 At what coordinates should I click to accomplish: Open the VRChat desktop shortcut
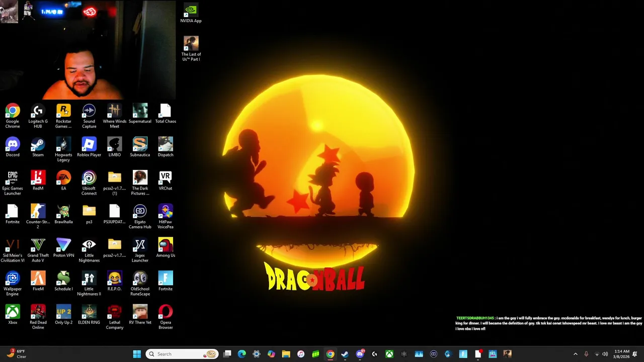(166, 181)
